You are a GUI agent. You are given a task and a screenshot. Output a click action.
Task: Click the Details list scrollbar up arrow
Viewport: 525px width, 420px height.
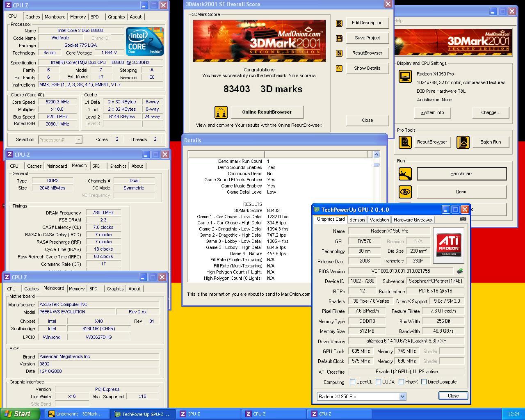(376, 155)
